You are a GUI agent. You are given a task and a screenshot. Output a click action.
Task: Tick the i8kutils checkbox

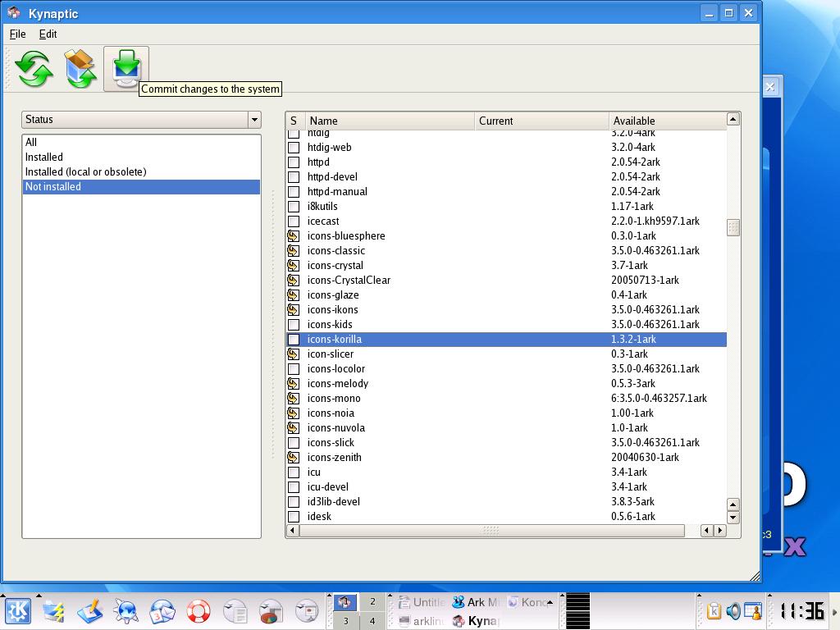point(294,206)
